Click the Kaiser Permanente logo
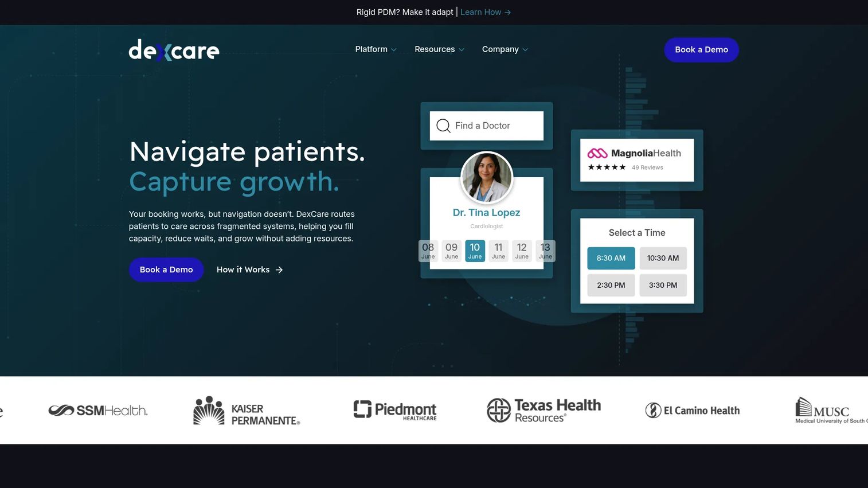This screenshot has width=868, height=488. 247,411
